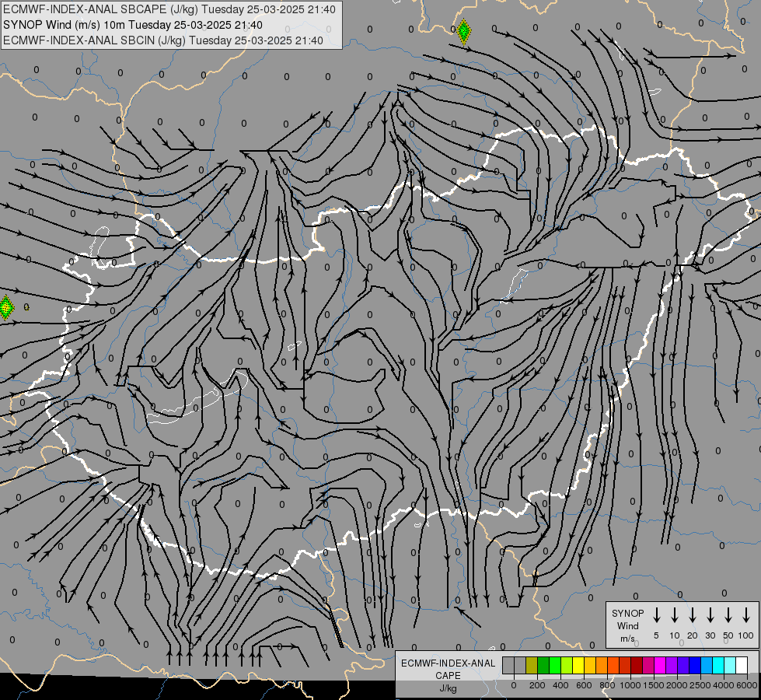Click the '20' speed label in wind legend
761x700 pixels.
(693, 635)
